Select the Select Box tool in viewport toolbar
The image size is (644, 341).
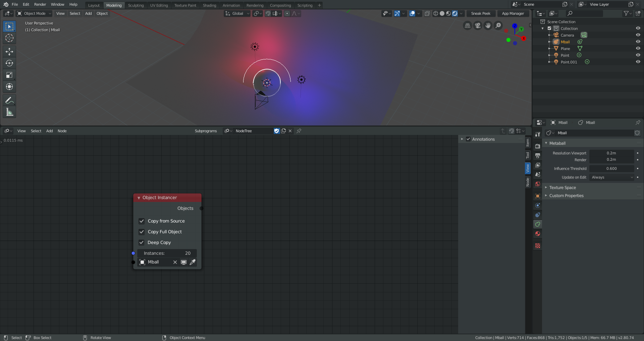[9, 26]
